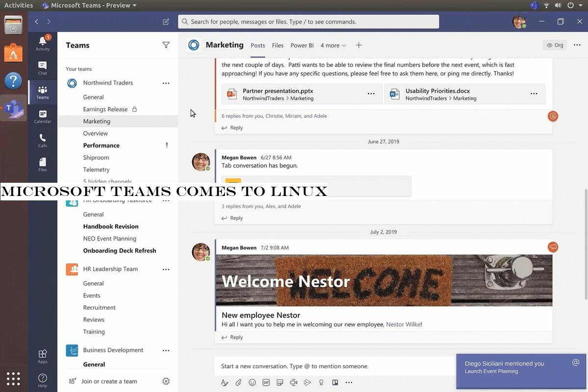Open more options for HR Leadership Team
The height and width of the screenshot is (392, 588).
[166, 269]
